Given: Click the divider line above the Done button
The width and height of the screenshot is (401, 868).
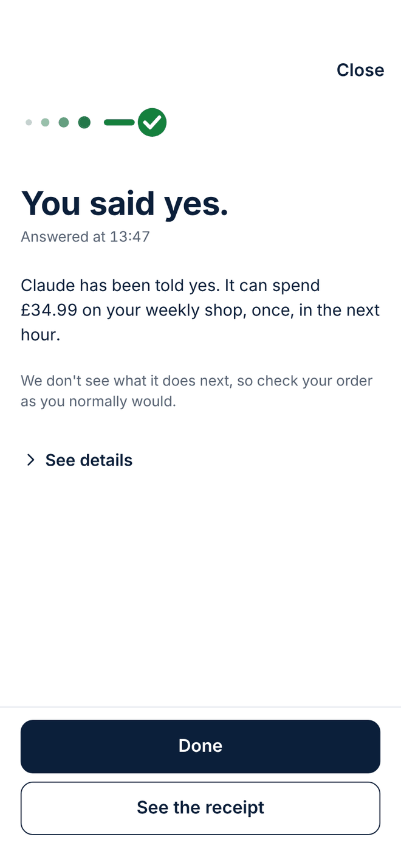Looking at the screenshot, I should coord(200,707).
